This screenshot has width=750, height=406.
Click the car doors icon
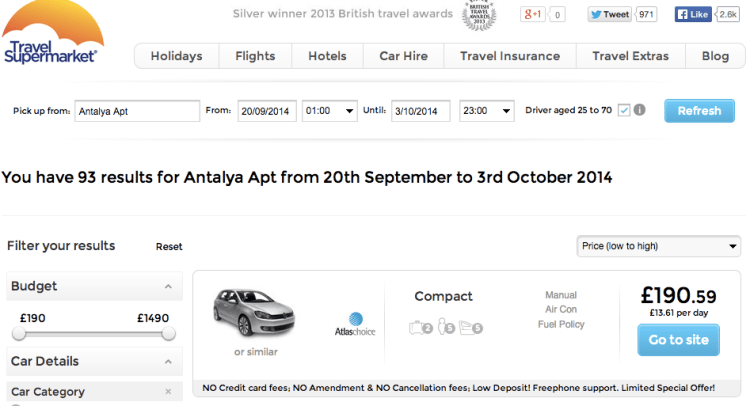[471, 328]
